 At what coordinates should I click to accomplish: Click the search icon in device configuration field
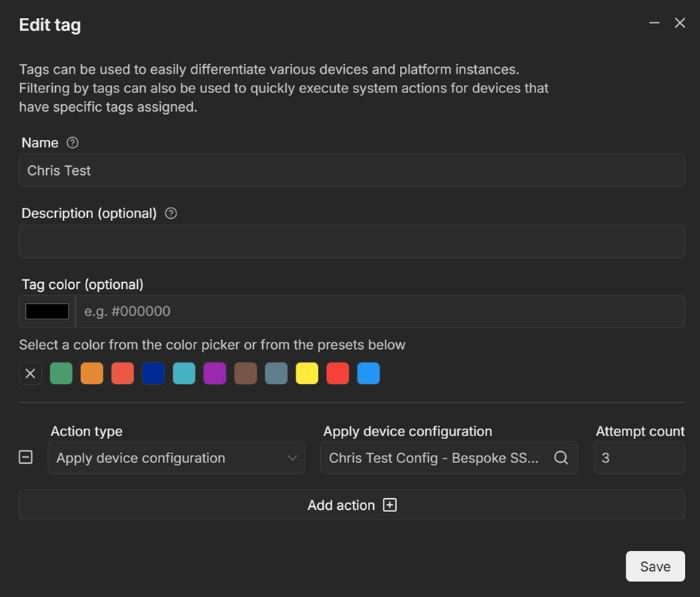[561, 458]
